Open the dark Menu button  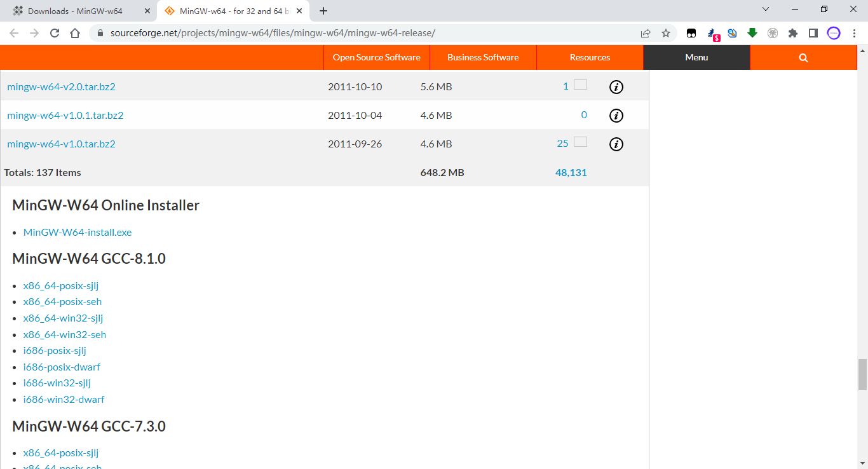pyautogui.click(x=696, y=57)
